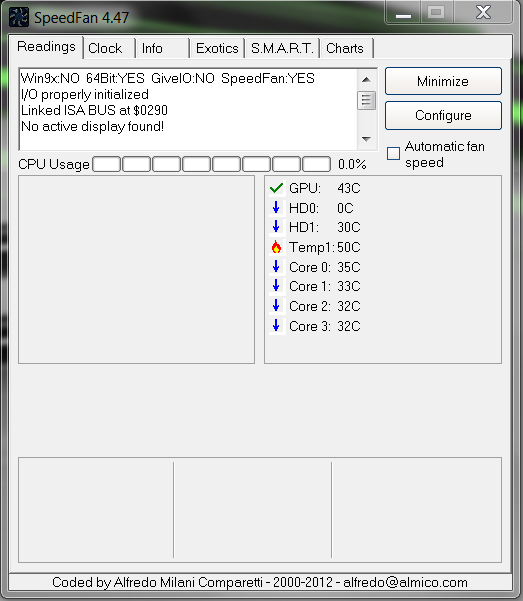Click the Minimize button in the panel

tap(443, 81)
